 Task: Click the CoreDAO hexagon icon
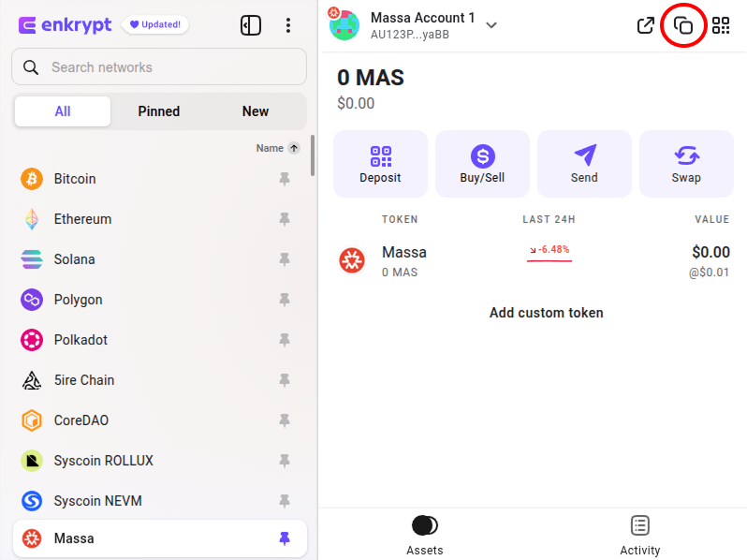tap(32, 420)
